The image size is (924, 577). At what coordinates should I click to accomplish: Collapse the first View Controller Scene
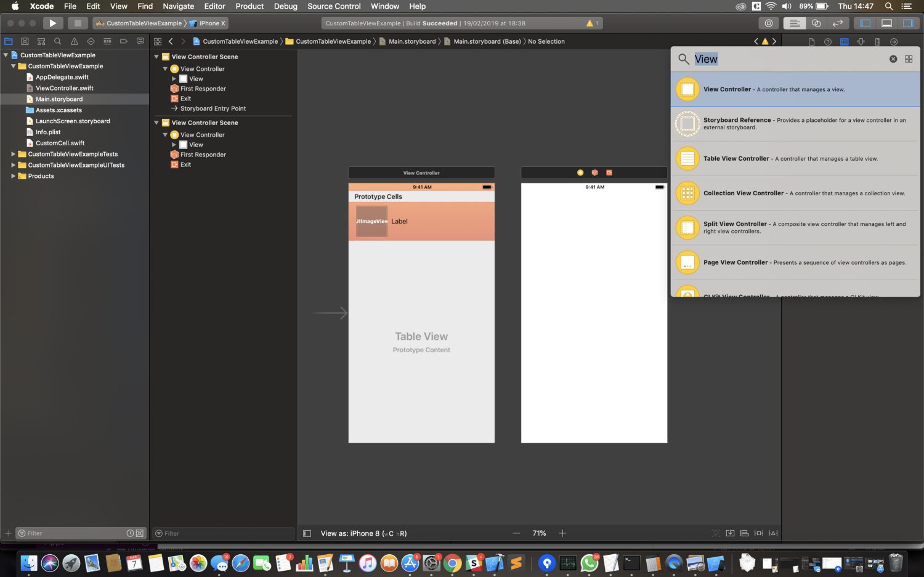click(x=156, y=57)
